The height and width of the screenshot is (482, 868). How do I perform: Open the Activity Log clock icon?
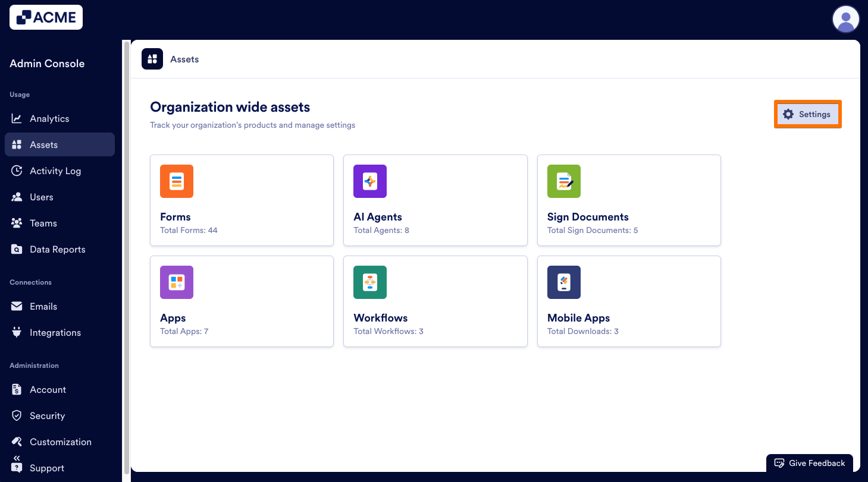pos(17,171)
